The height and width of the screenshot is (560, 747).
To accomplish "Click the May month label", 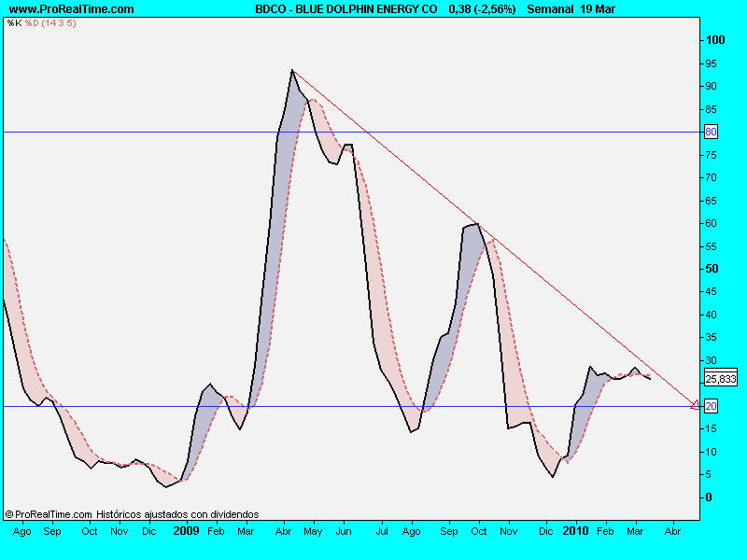I will [313, 531].
